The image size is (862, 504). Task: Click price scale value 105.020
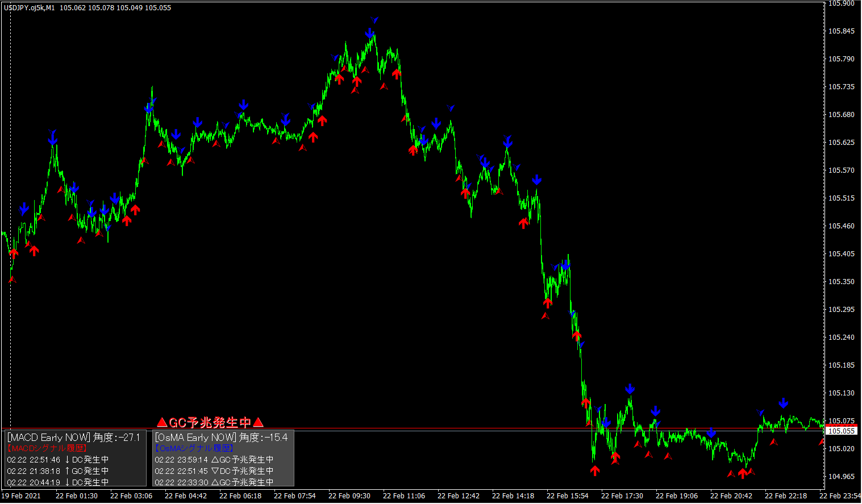click(x=842, y=449)
